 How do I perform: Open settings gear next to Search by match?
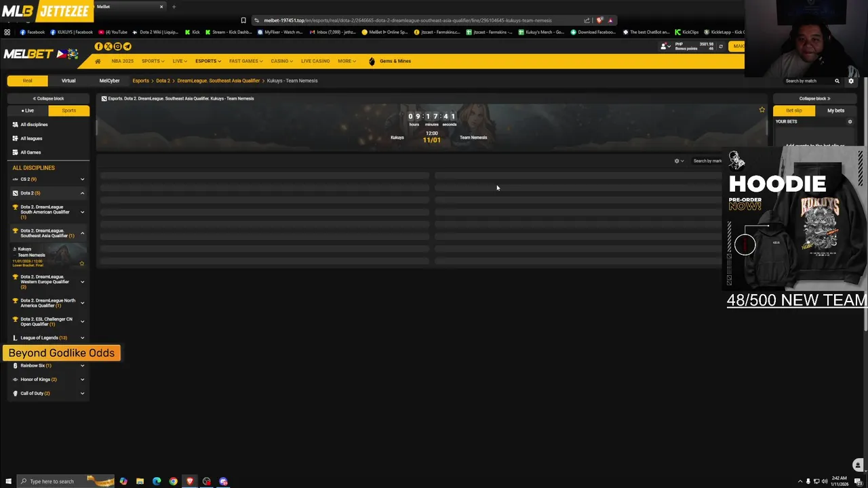[851, 81]
